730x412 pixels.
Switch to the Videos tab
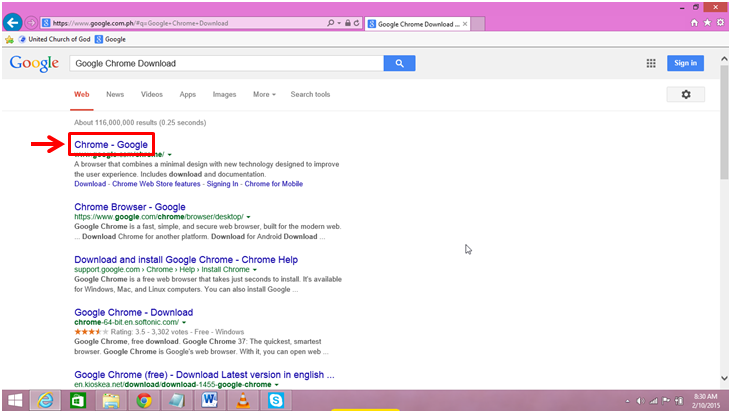[152, 95]
